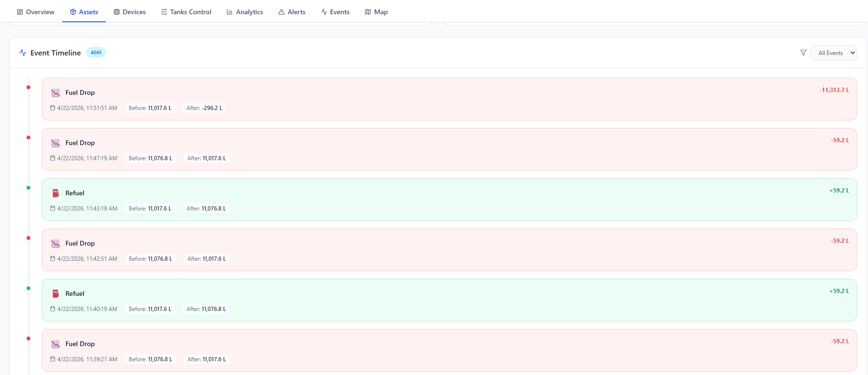Click the timestamp 4/22/2026, 11:40:19 AM
868x375 pixels.
click(87, 309)
